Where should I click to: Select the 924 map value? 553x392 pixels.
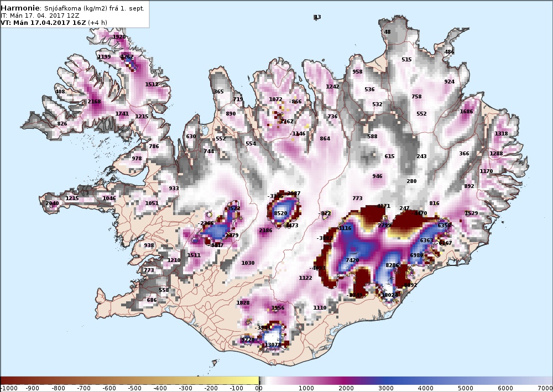449,81
